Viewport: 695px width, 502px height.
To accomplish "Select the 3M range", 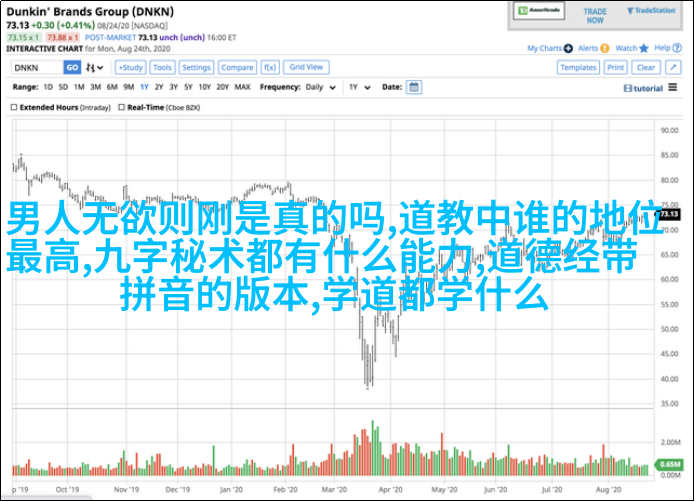I will [96, 87].
